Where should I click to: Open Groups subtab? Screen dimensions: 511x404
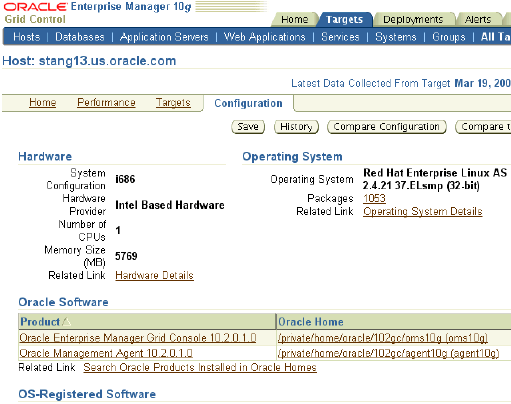[449, 37]
